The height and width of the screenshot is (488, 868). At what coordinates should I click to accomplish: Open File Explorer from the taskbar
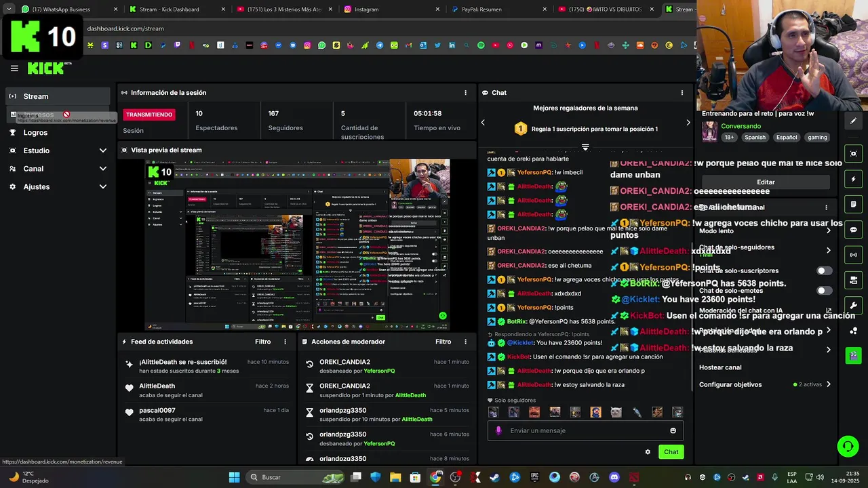395,477
